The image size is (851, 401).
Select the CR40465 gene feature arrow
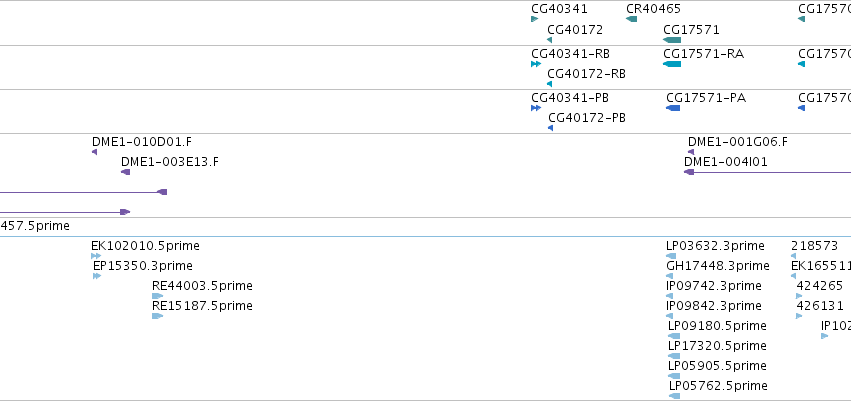click(631, 20)
